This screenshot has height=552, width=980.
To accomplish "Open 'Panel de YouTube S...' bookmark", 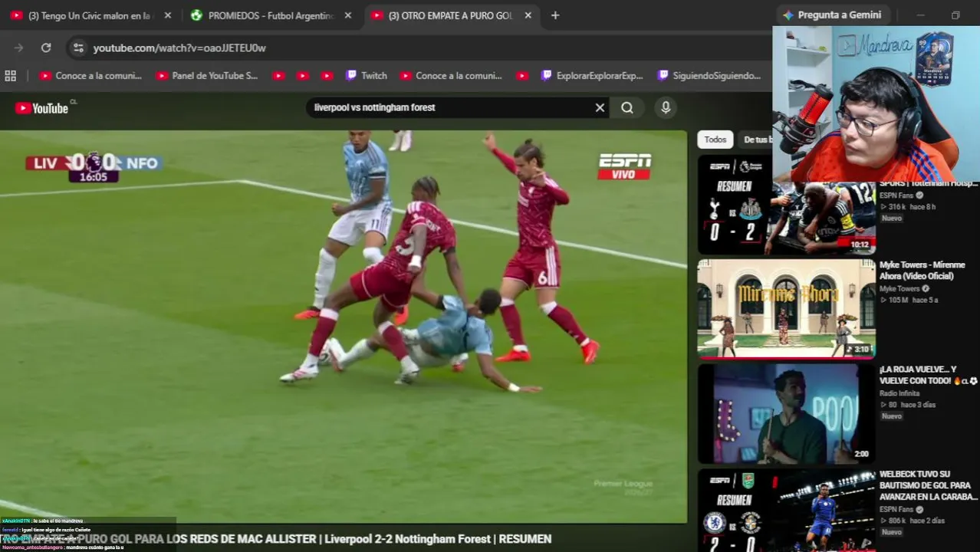I will pyautogui.click(x=207, y=76).
